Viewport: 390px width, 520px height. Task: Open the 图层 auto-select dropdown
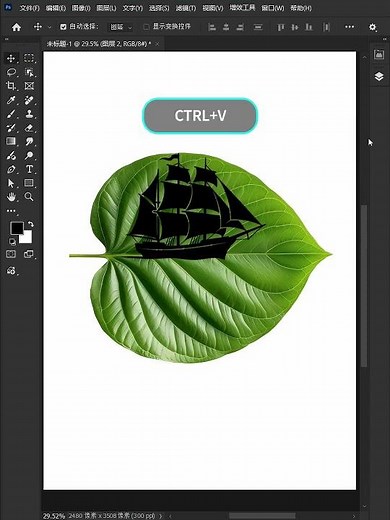tap(121, 27)
